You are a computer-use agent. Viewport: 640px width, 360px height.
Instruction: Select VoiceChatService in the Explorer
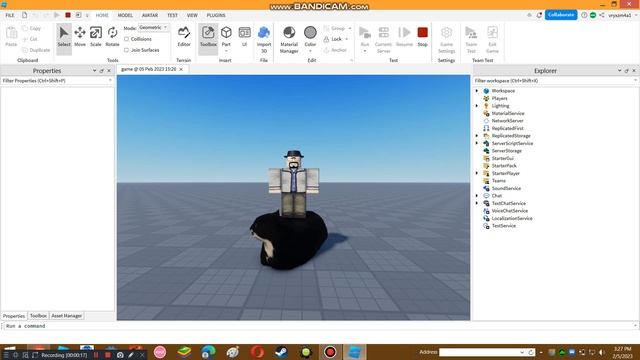pyautogui.click(x=509, y=211)
